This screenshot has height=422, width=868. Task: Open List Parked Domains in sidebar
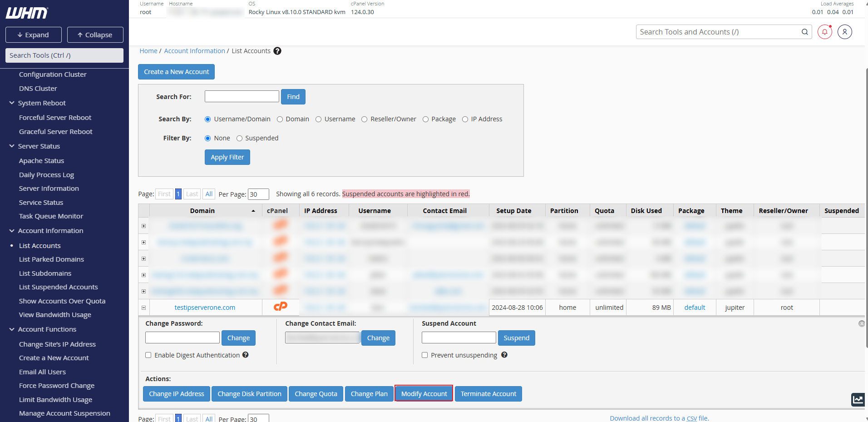(51, 259)
